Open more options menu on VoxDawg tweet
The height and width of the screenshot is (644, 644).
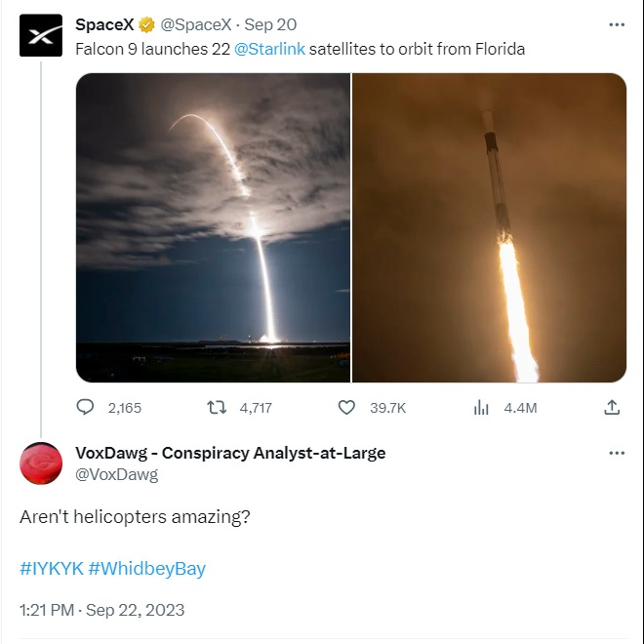[x=616, y=454]
